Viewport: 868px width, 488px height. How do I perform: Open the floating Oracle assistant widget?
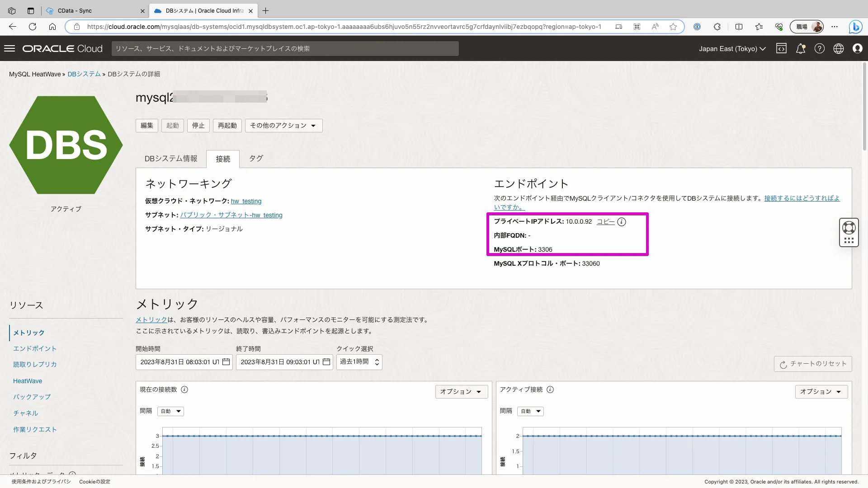point(849,232)
